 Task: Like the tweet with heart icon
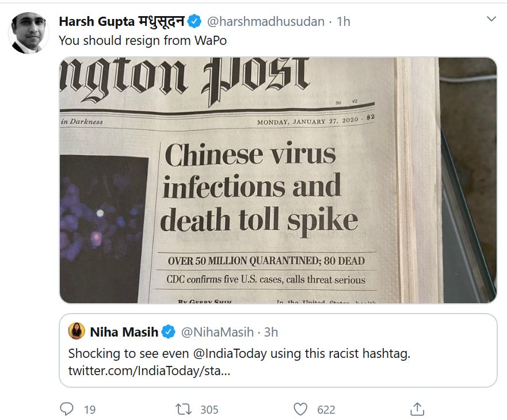point(300,409)
